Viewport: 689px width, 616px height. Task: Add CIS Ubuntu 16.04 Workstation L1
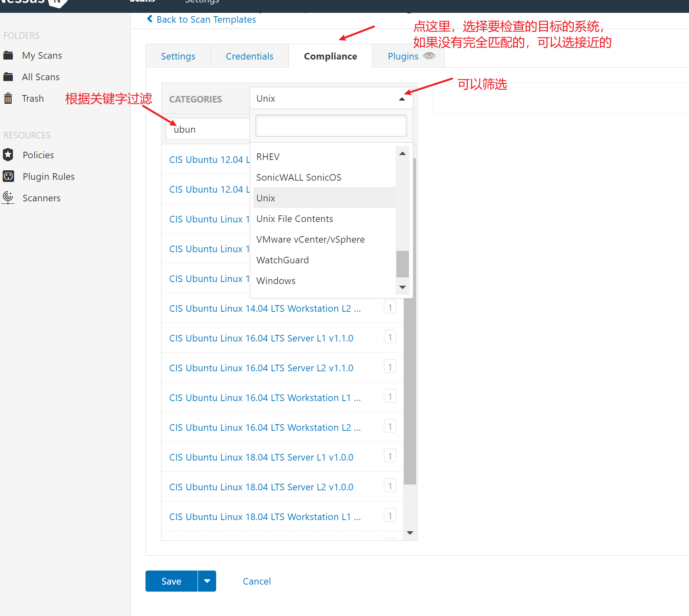pos(265,398)
